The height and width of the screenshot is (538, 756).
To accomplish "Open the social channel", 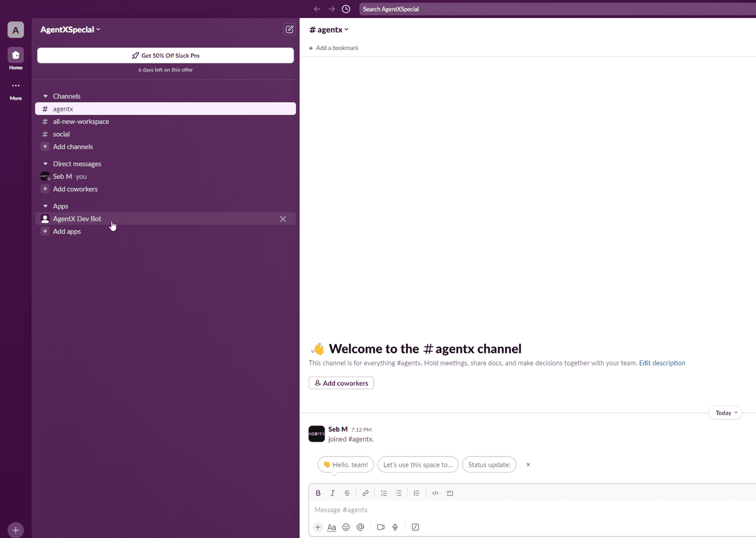I will click(x=166, y=134).
